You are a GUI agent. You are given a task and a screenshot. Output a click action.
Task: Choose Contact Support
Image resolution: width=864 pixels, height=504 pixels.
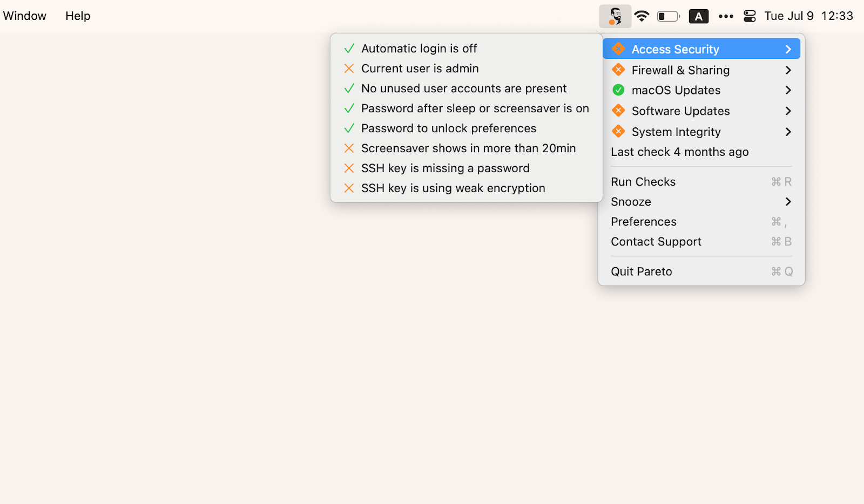[701, 242]
